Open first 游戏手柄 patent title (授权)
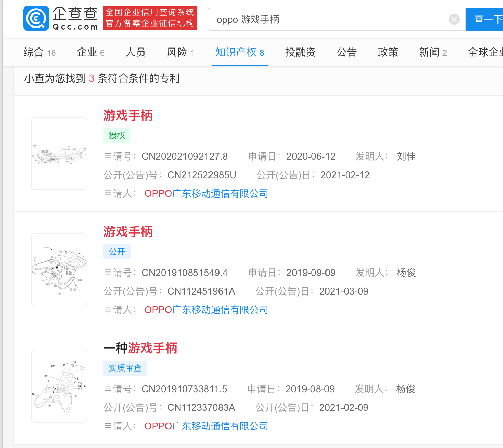Viewport: 503px width, 448px height. pos(128,116)
